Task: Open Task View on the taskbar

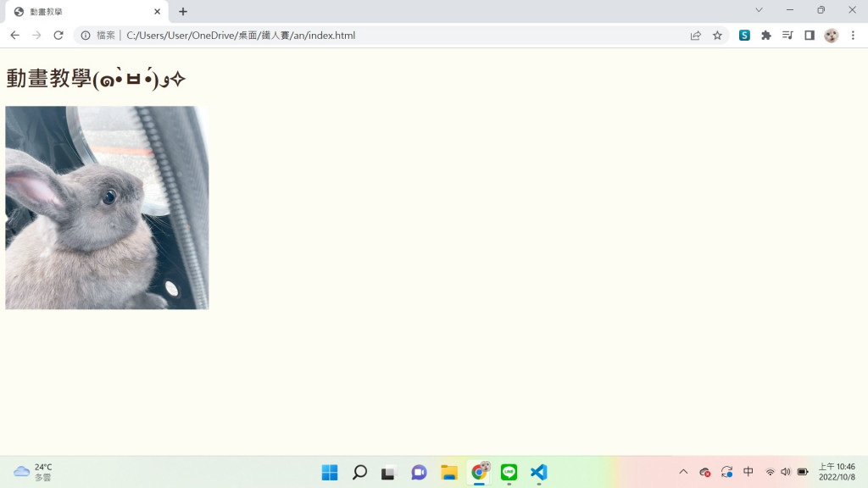Action: pos(388,473)
